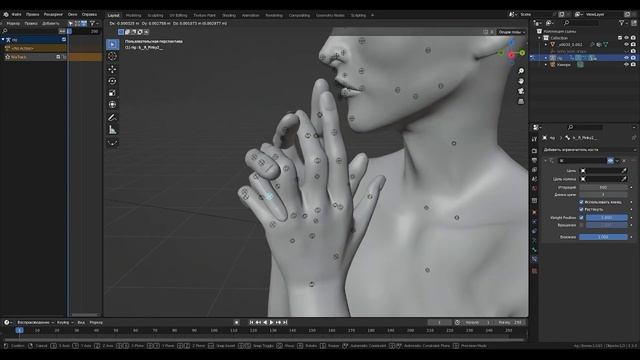Switch perspective/orthographic grid gizmo
The image size is (640, 360).
[x=521, y=101]
